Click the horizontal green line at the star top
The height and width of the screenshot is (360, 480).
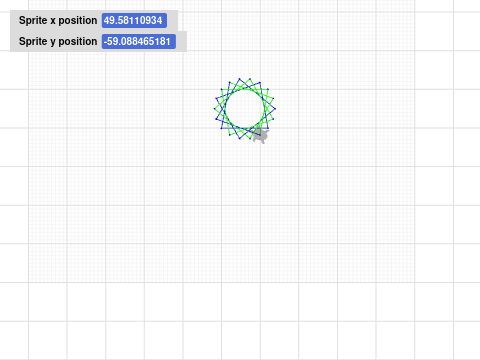click(x=244, y=89)
